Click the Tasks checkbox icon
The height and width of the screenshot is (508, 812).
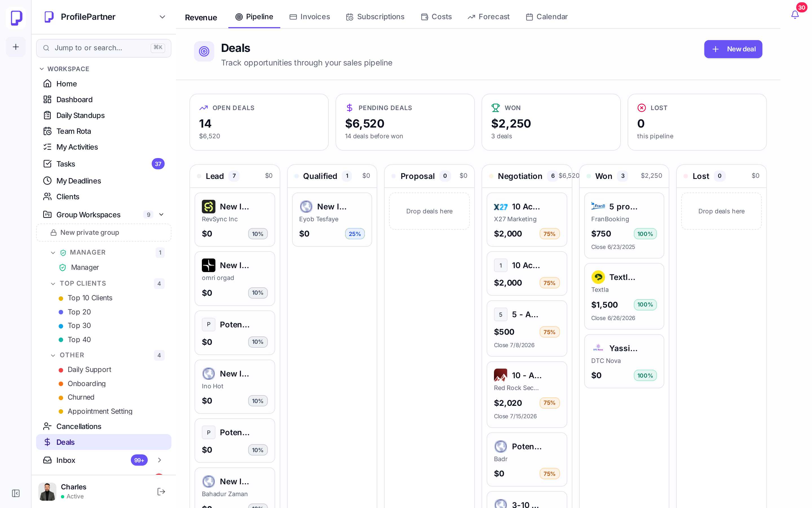pyautogui.click(x=47, y=164)
